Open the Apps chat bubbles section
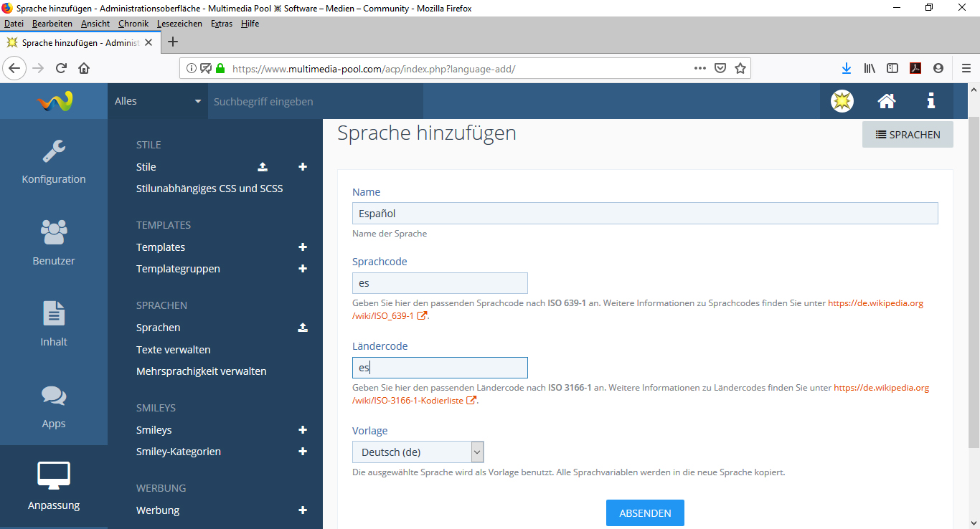The height and width of the screenshot is (529, 980). click(x=54, y=406)
